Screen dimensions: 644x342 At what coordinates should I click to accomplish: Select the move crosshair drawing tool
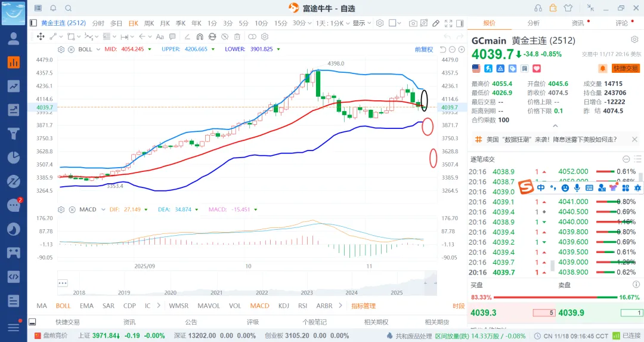[41, 36]
